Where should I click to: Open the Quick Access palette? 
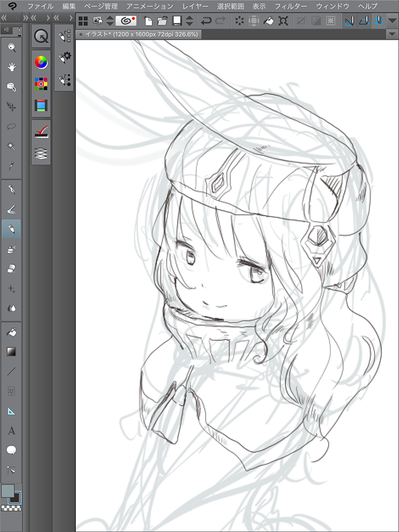(41, 36)
